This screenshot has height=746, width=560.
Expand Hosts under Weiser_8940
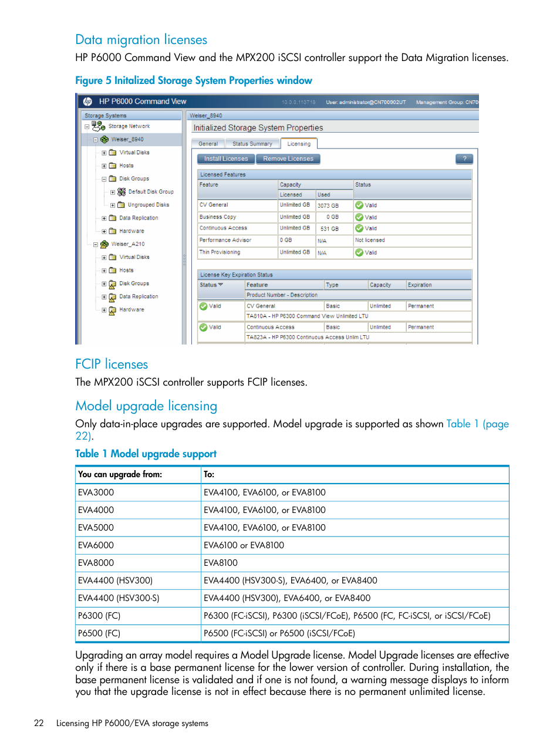(104, 166)
